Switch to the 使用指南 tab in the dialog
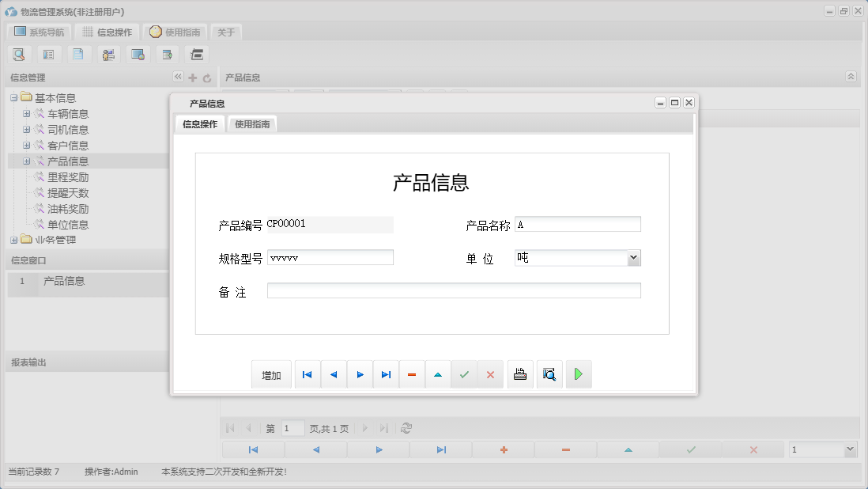 click(x=251, y=123)
